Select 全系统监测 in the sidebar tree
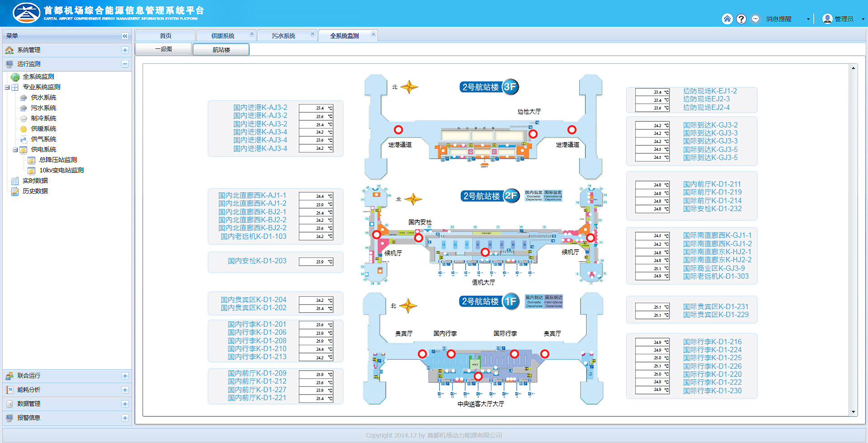The image size is (868, 443). tap(38, 76)
